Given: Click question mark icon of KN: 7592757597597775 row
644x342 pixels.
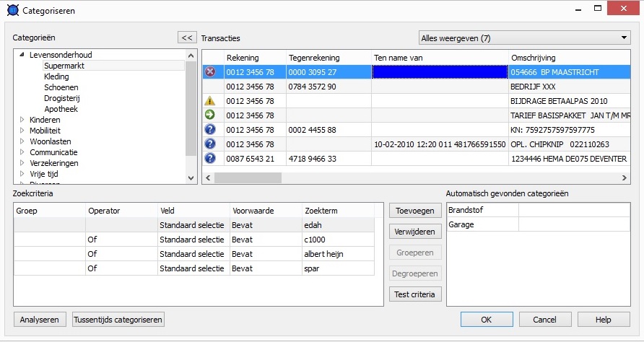Looking at the screenshot, I should [210, 130].
